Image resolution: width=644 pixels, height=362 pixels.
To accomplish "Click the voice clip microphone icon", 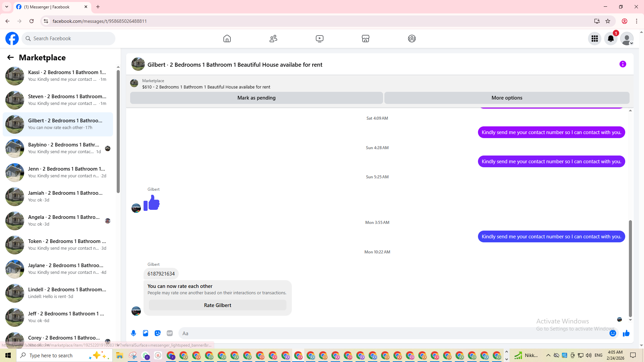I will tap(133, 333).
